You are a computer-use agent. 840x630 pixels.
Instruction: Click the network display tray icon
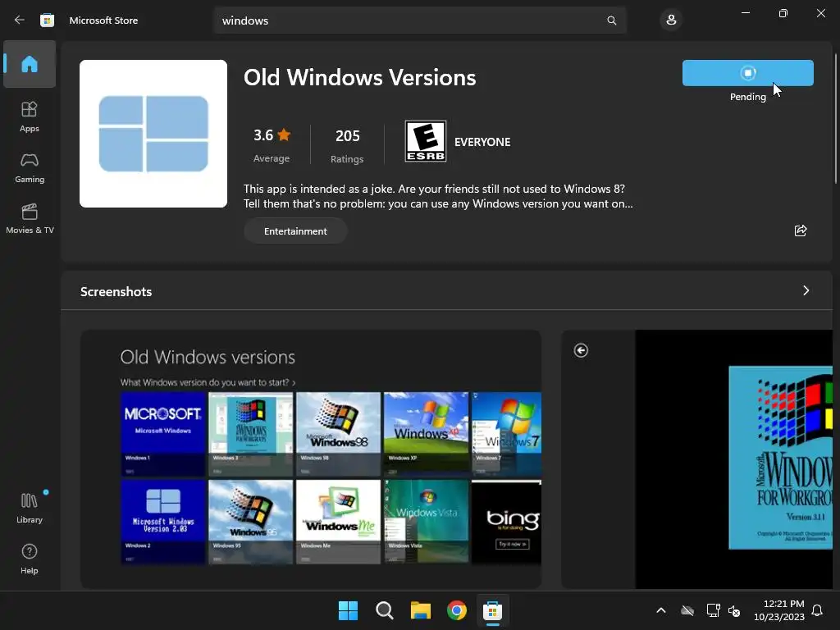click(x=713, y=610)
